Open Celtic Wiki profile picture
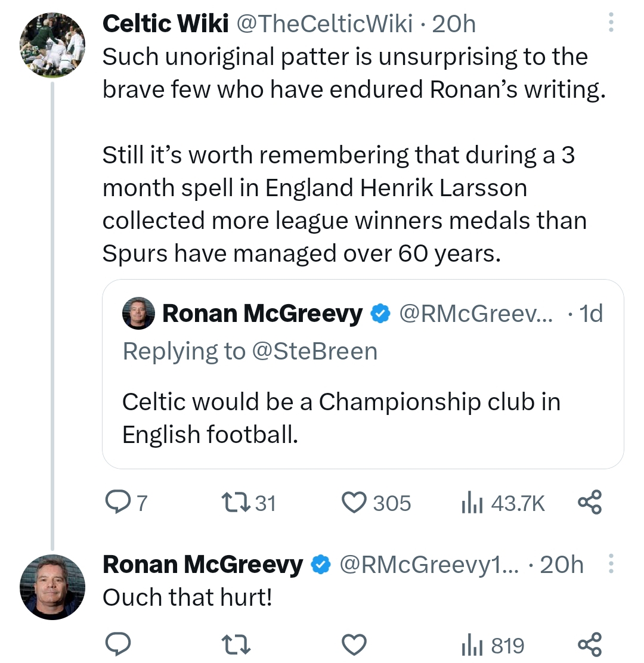The height and width of the screenshot is (663, 644). pyautogui.click(x=52, y=45)
